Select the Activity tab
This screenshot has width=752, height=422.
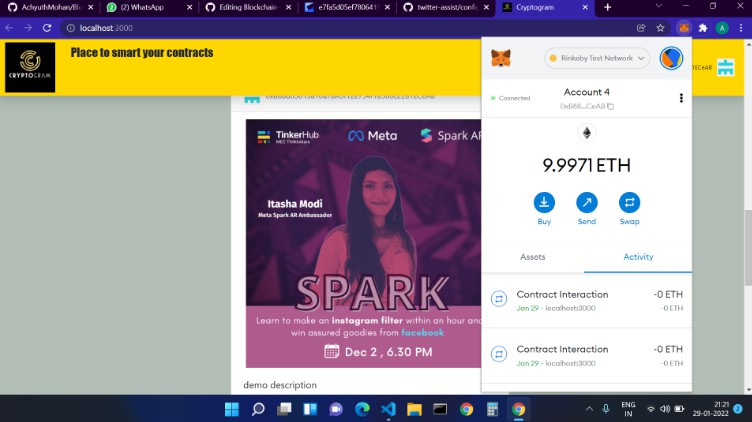click(x=638, y=257)
